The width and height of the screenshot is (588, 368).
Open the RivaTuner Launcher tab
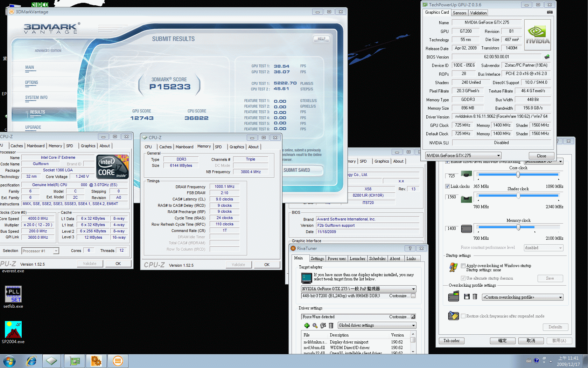(x=357, y=259)
